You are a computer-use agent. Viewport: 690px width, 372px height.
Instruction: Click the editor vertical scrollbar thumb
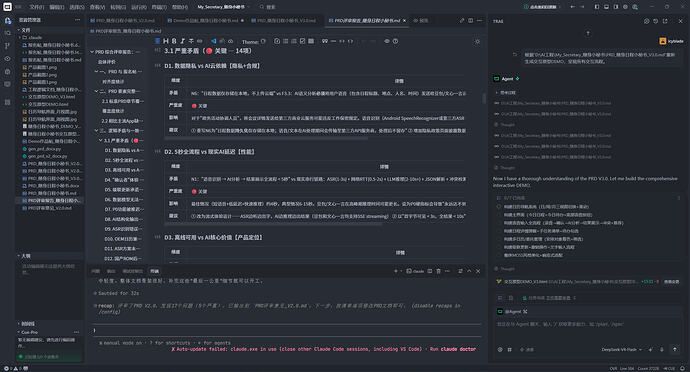click(484, 98)
